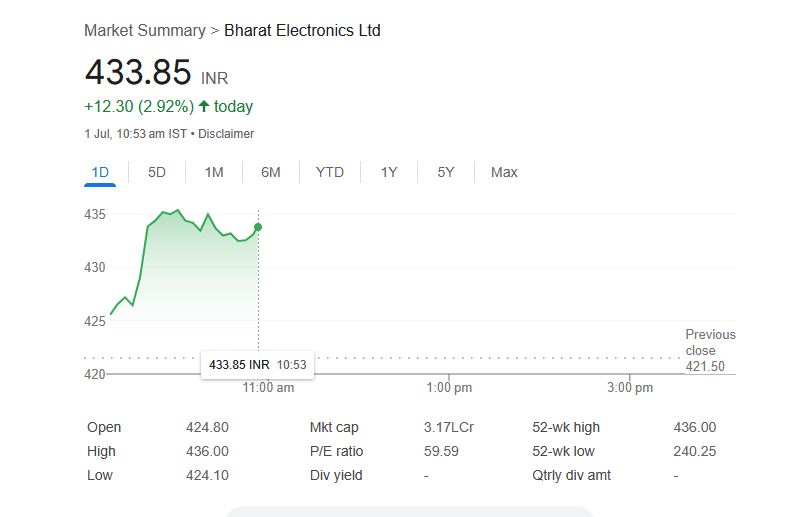786x517 pixels.
Task: Select the Max range tab
Action: (x=504, y=172)
